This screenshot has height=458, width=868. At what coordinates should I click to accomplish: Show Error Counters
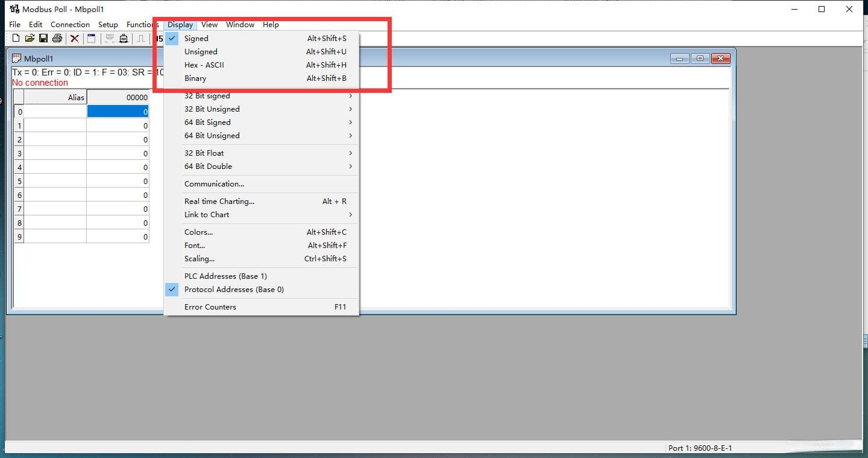coord(262,307)
